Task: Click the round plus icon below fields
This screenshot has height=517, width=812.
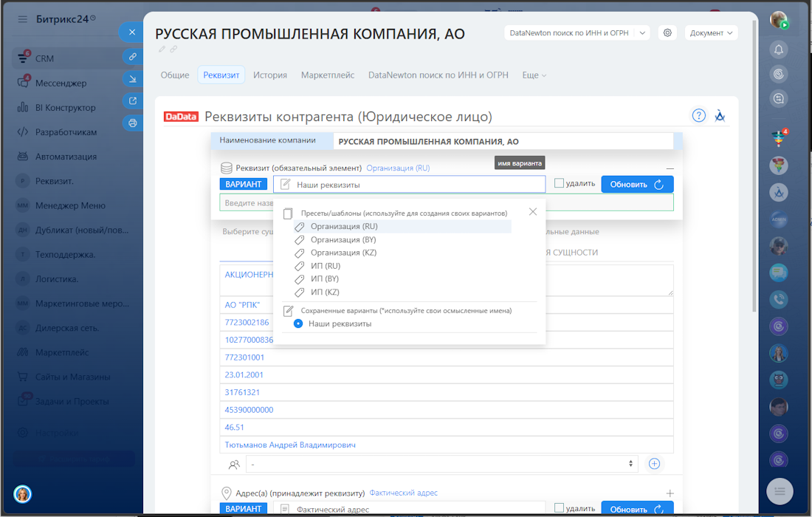Action: (x=654, y=464)
